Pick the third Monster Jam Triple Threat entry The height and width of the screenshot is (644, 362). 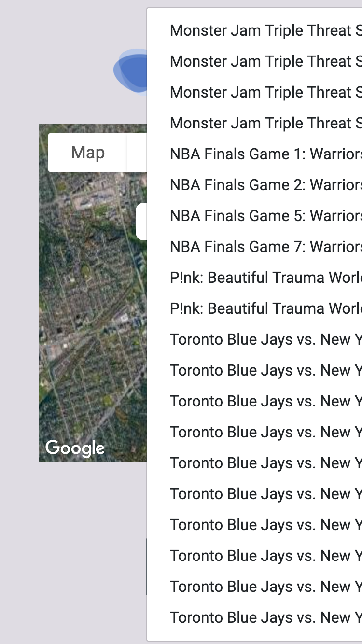[x=255, y=92]
